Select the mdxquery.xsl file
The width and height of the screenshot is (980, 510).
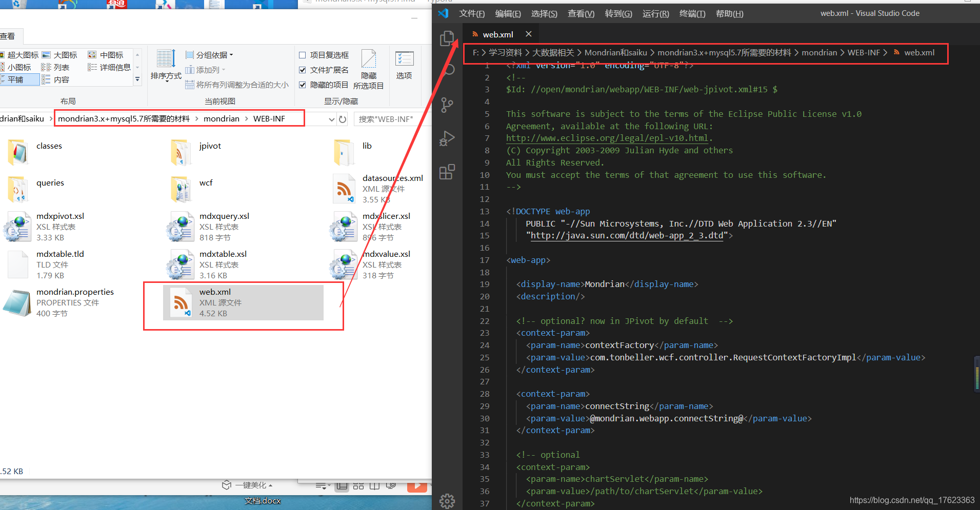[x=208, y=227]
